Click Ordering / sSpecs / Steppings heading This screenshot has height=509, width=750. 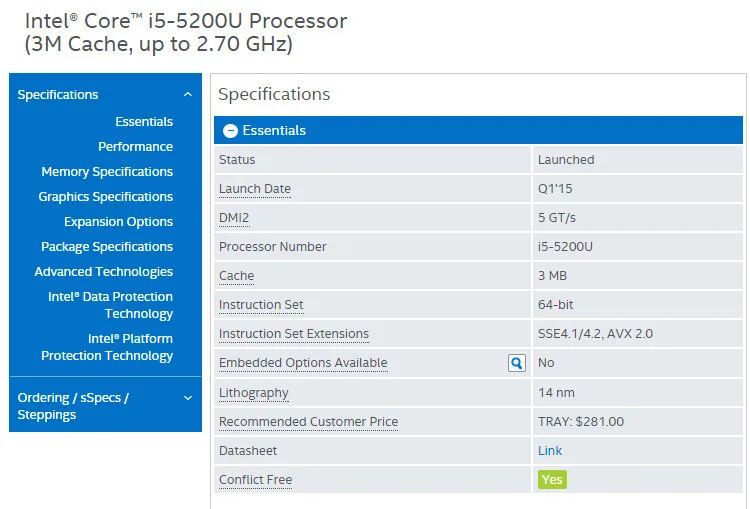[73, 406]
